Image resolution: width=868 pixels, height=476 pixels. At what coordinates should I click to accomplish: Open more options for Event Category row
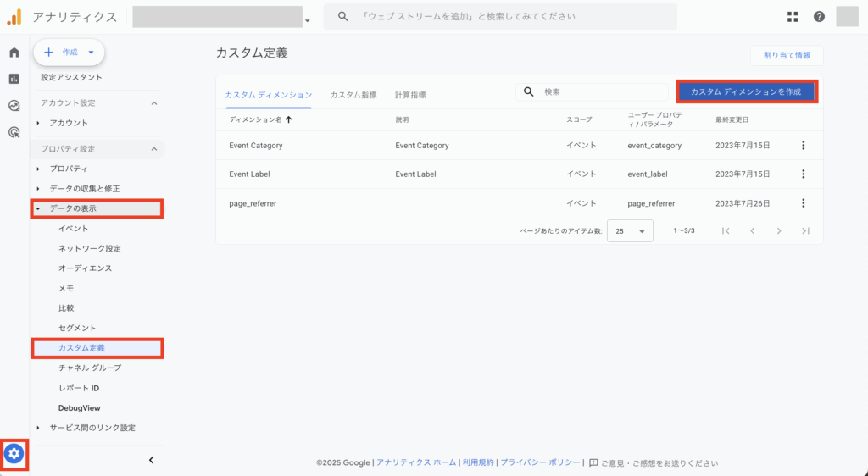(803, 146)
